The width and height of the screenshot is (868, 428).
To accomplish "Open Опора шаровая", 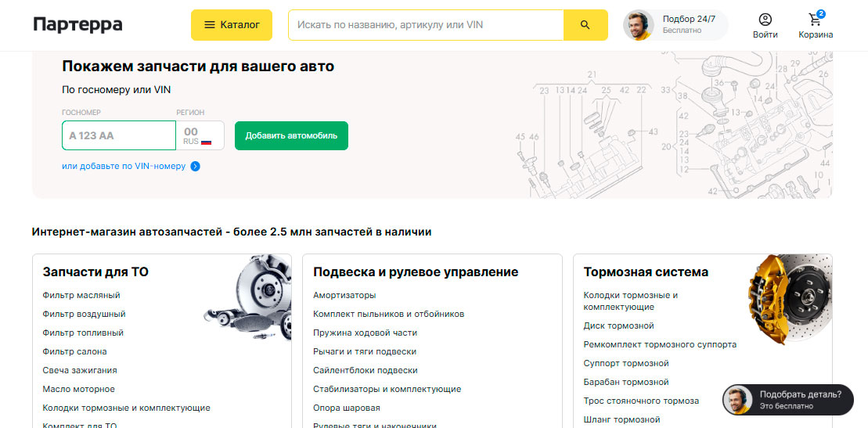I will pos(347,408).
